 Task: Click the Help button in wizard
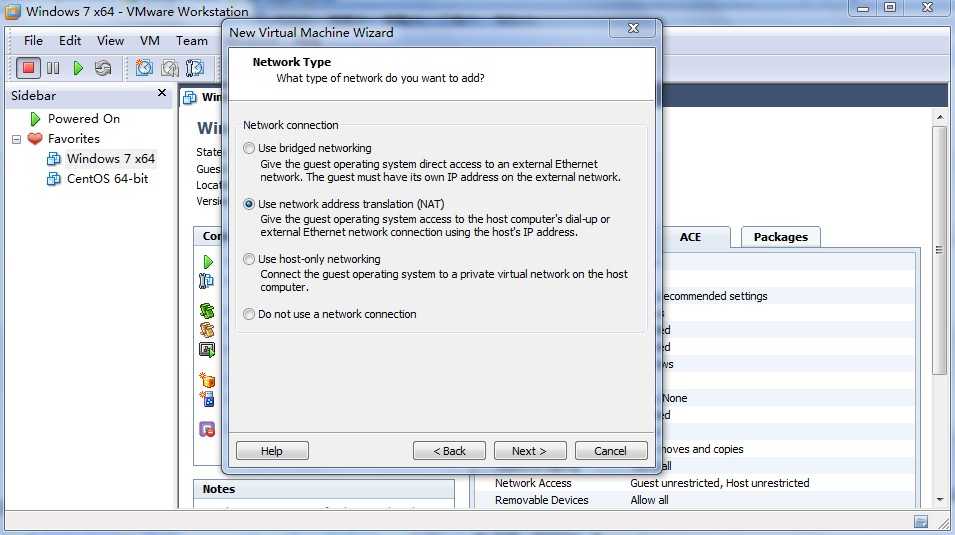[272, 451]
